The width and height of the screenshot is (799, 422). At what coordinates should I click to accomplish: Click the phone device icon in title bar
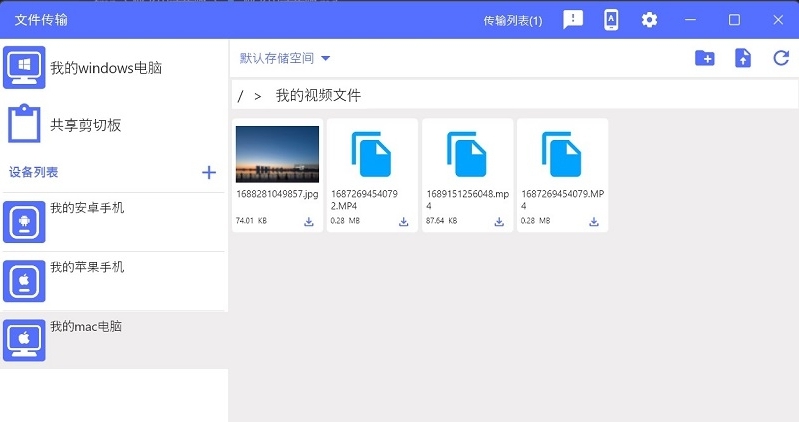[611, 20]
